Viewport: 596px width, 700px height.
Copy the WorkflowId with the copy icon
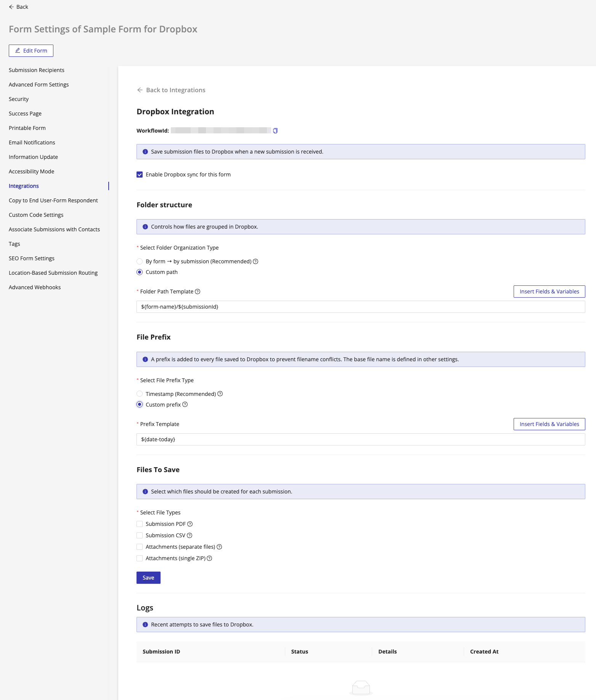275,131
